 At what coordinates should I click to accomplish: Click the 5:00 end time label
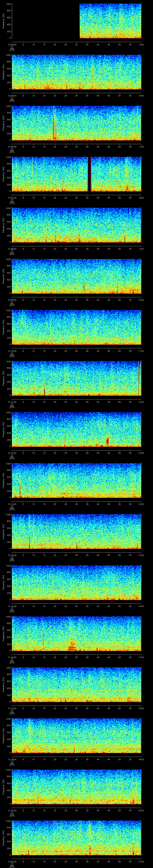(x=141, y=44)
